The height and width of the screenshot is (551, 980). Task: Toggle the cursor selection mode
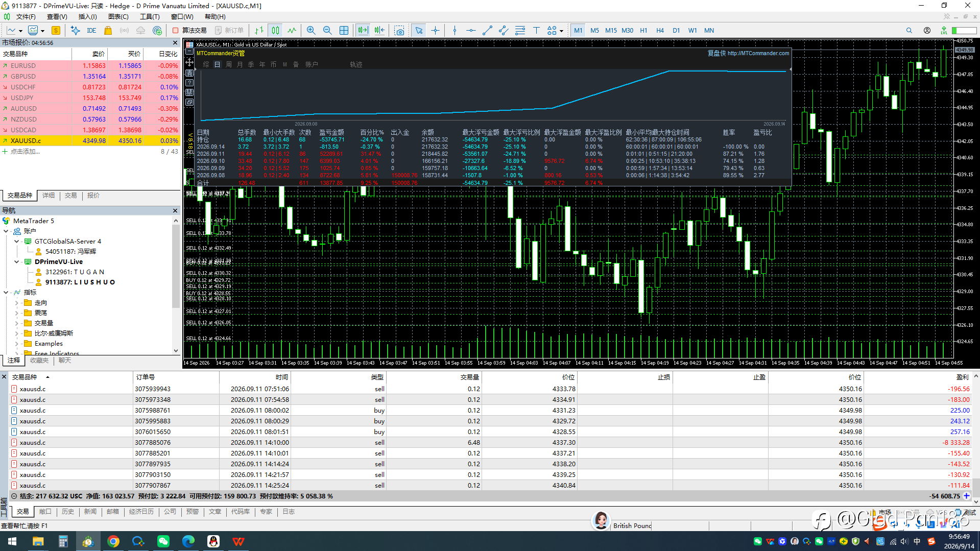[x=419, y=31]
